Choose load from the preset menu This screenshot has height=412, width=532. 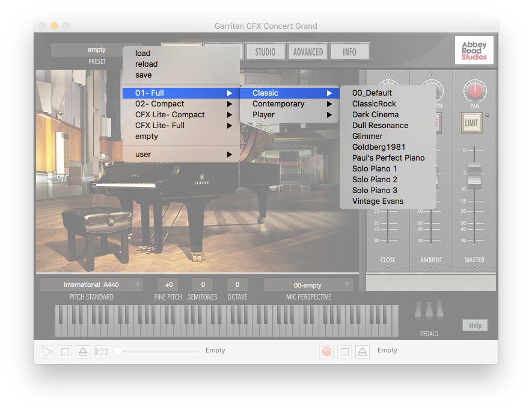[x=181, y=54]
